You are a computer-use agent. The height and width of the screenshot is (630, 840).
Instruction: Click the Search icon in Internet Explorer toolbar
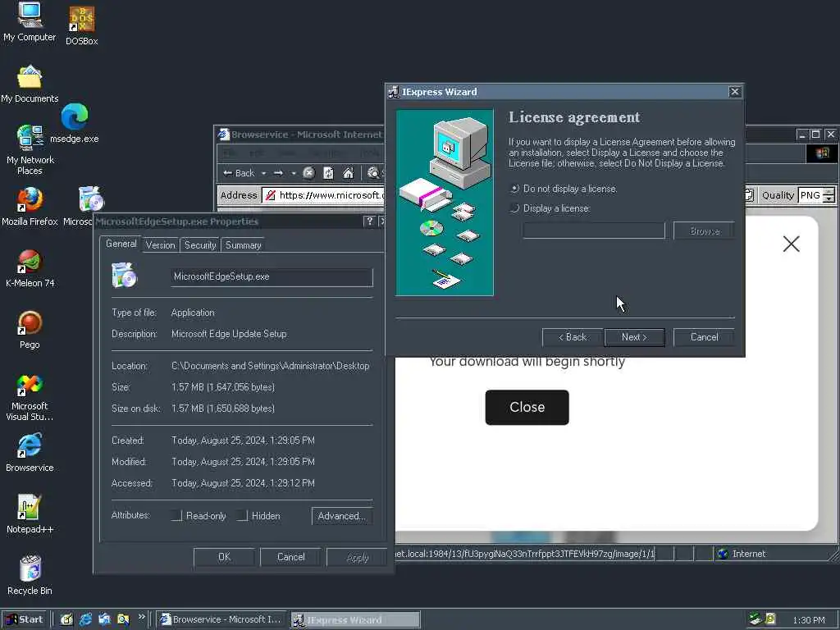(x=373, y=173)
